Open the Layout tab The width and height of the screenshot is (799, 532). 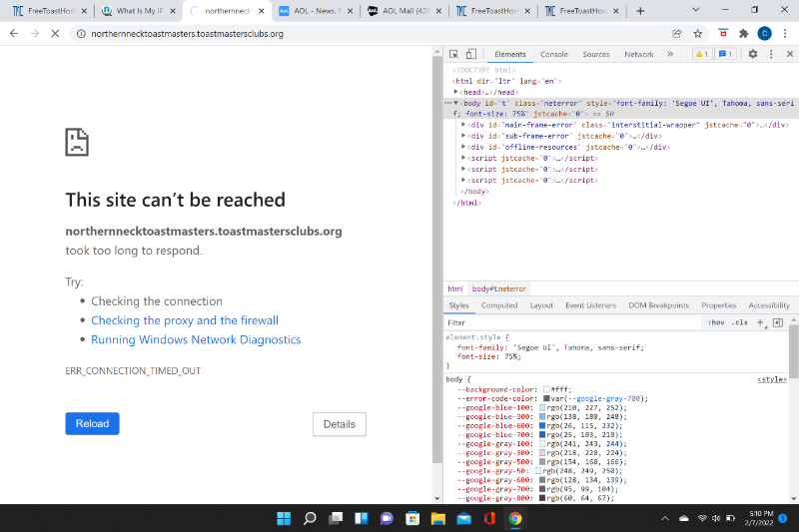click(x=541, y=305)
